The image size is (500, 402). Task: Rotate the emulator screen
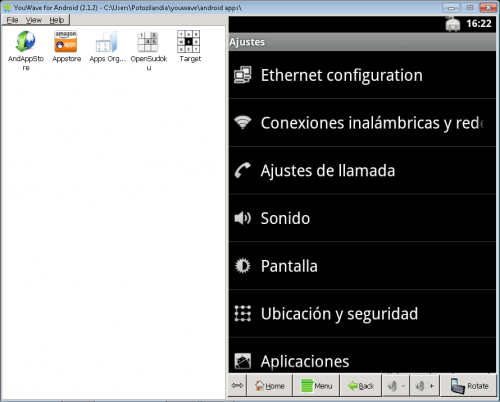pyautogui.click(x=469, y=386)
